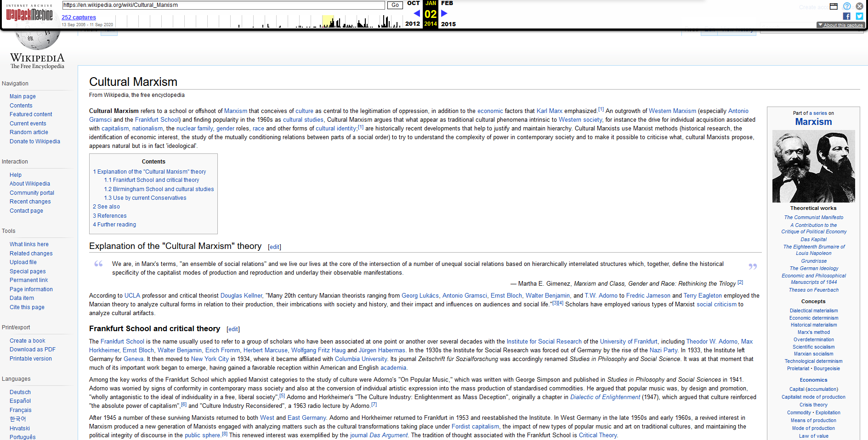Viewport: 868px width, 440px height.
Task: Open Dialectic of Enlightenment link
Action: tap(605, 397)
